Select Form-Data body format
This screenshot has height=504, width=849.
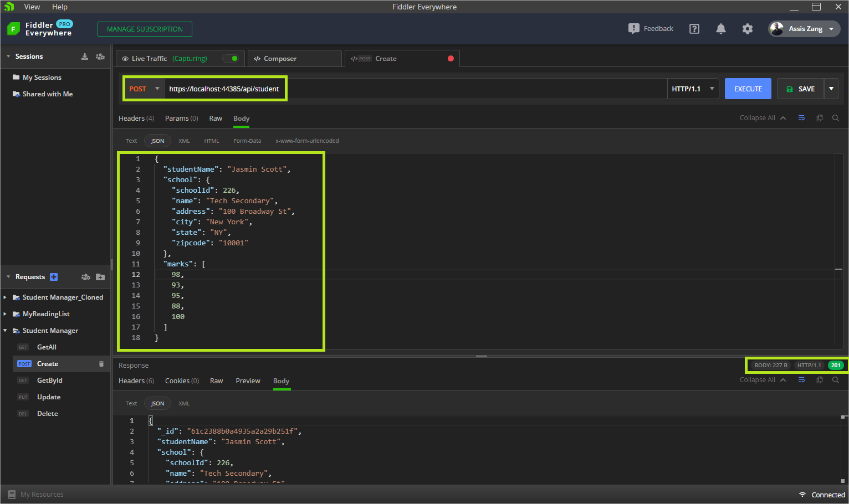247,141
